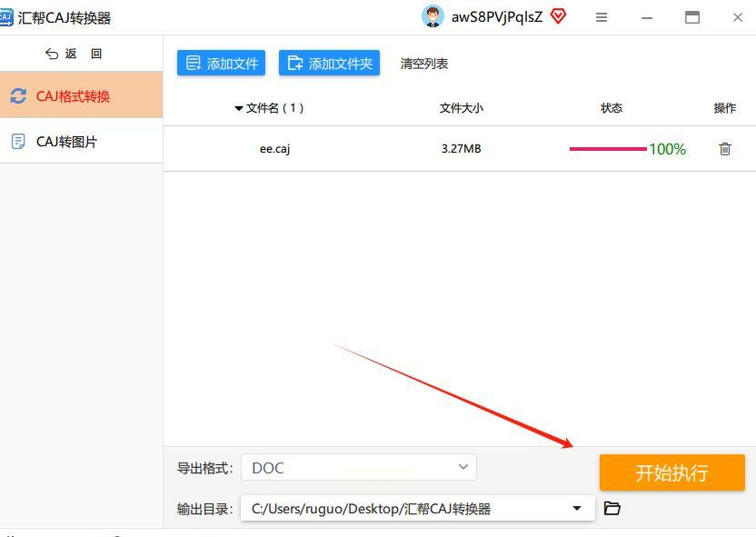
Task: Switch to CAJ格式转换 tab
Action: [x=81, y=95]
